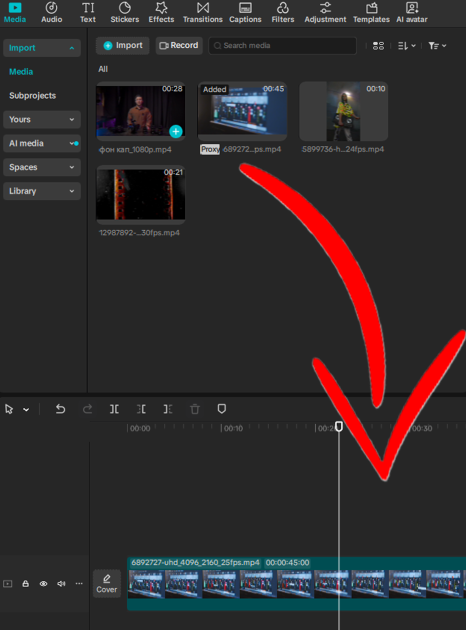Hide the track using the eye icon
The height and width of the screenshot is (630, 466).
(x=43, y=583)
